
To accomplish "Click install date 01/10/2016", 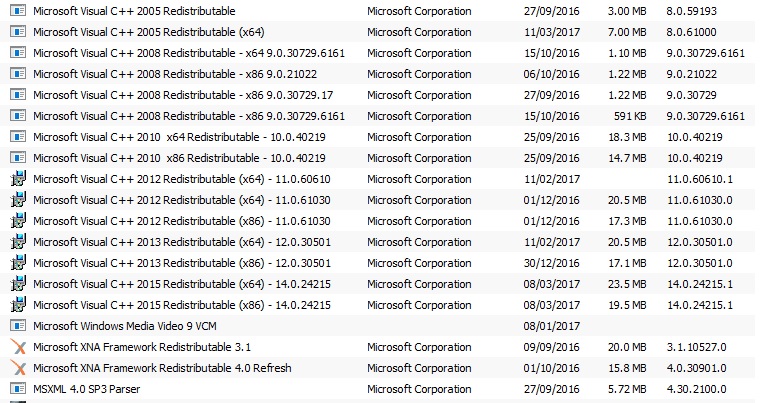I will click(552, 368).
